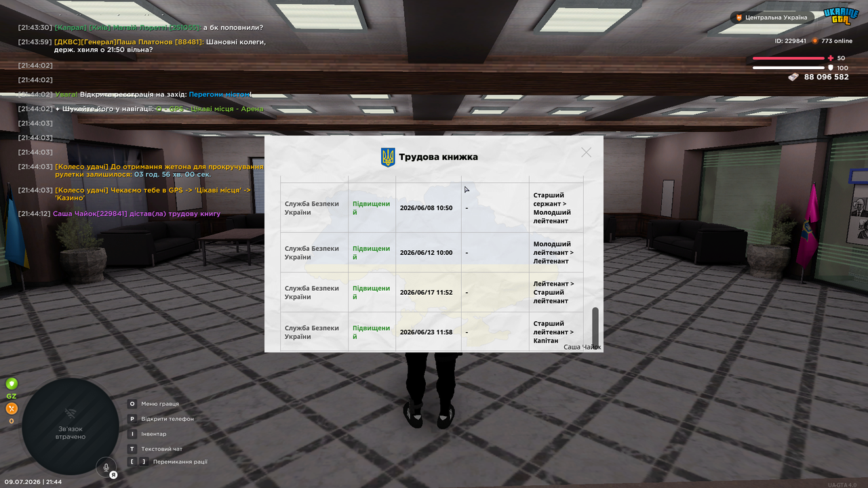Click the Старший сержант > Молодший лейтенант cell

556,208
